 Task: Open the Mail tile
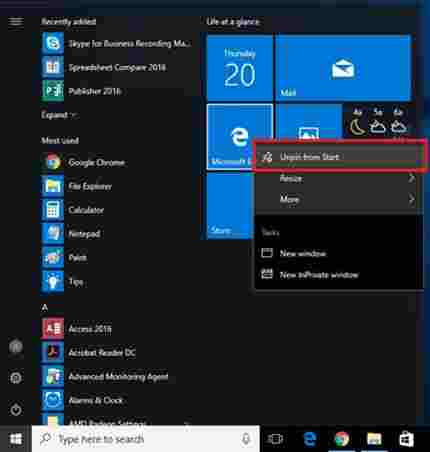click(x=343, y=68)
